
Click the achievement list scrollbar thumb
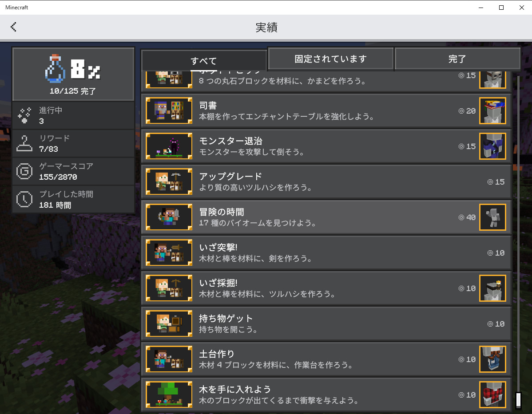[518, 400]
